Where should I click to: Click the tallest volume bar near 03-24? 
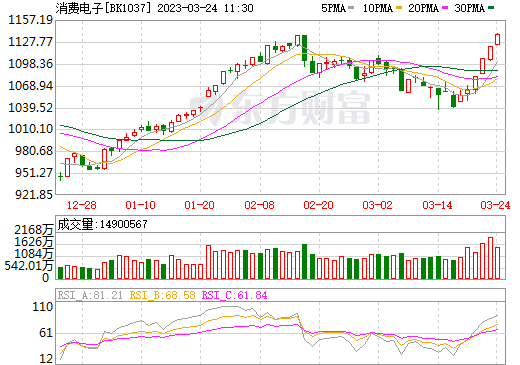point(490,258)
